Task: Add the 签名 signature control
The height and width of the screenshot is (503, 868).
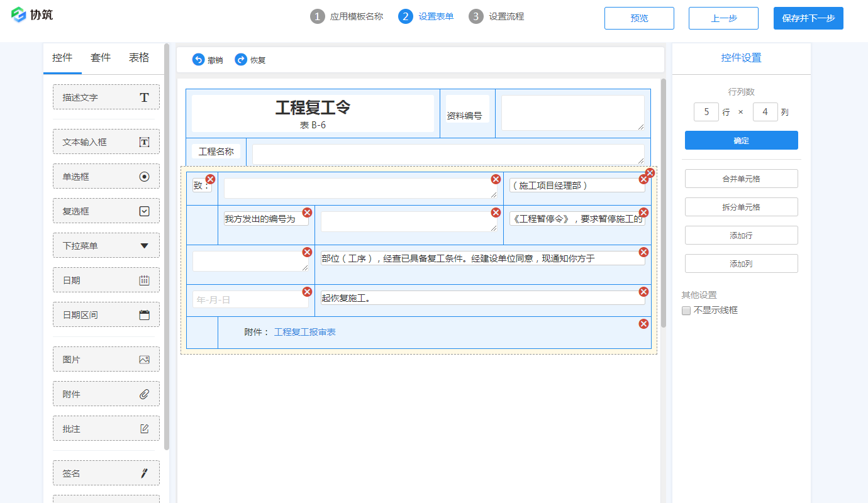Action: point(106,473)
